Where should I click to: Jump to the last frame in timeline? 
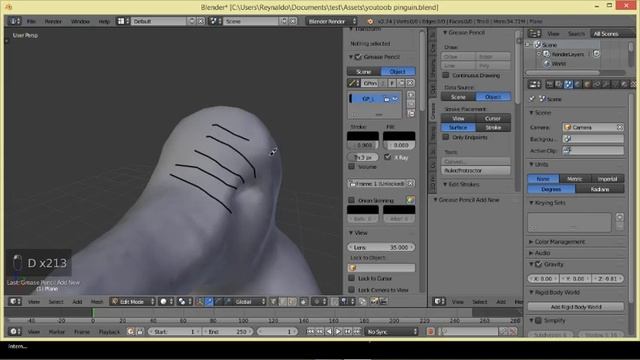point(357,331)
